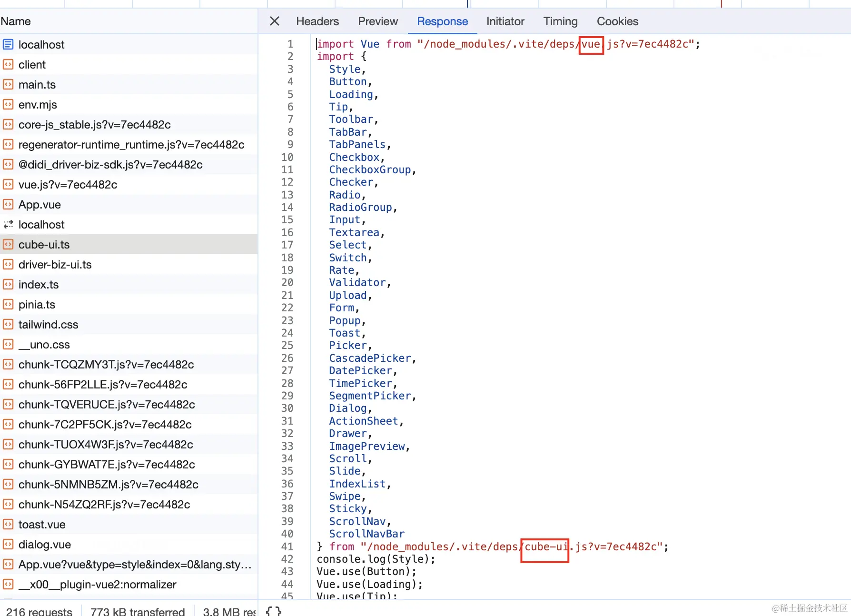Click the script icon beside index.ts
Image resolution: width=851 pixels, height=616 pixels.
[x=8, y=285]
